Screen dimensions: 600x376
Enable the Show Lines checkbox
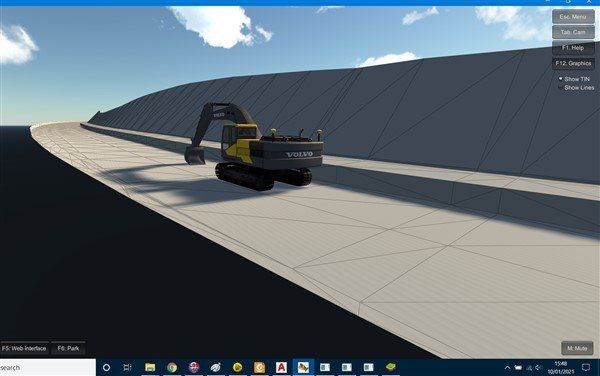click(x=561, y=88)
